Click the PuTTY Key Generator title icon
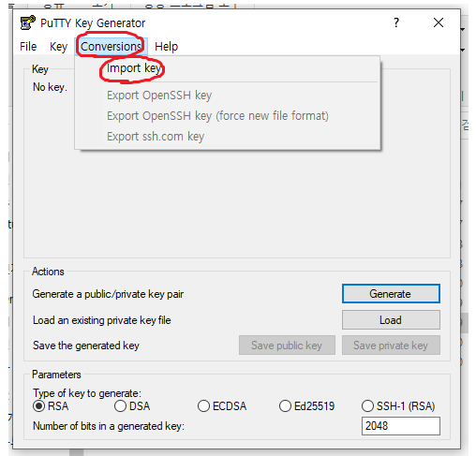Screen dimensions: 476x456 pyautogui.click(x=27, y=22)
